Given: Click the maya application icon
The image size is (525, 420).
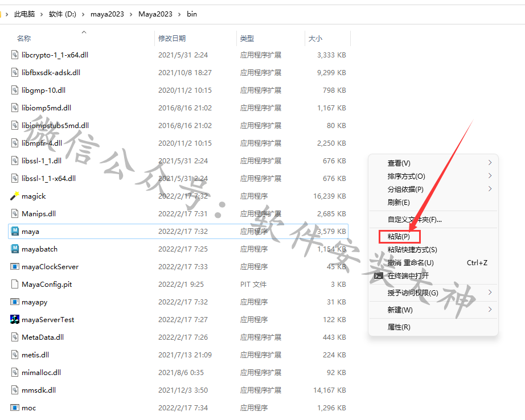Looking at the screenshot, I should (15, 231).
